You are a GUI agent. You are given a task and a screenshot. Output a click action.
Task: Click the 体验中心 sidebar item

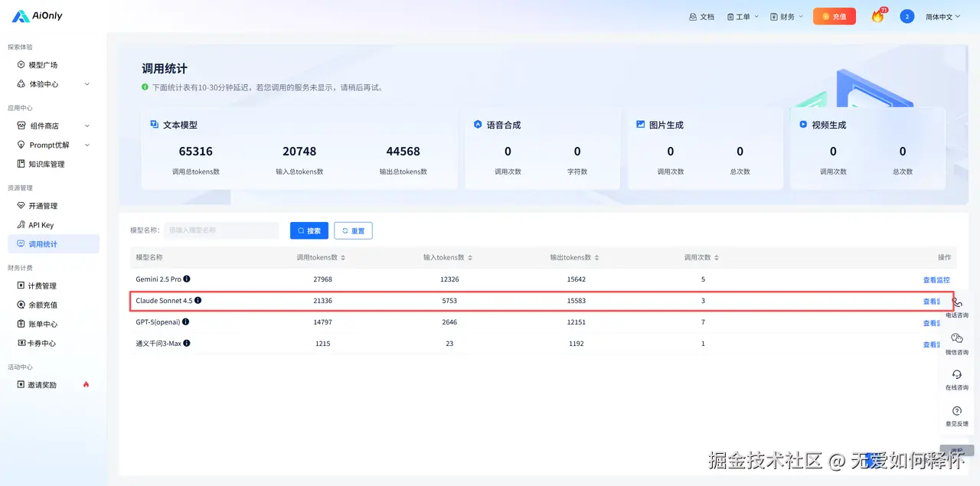pos(54,84)
